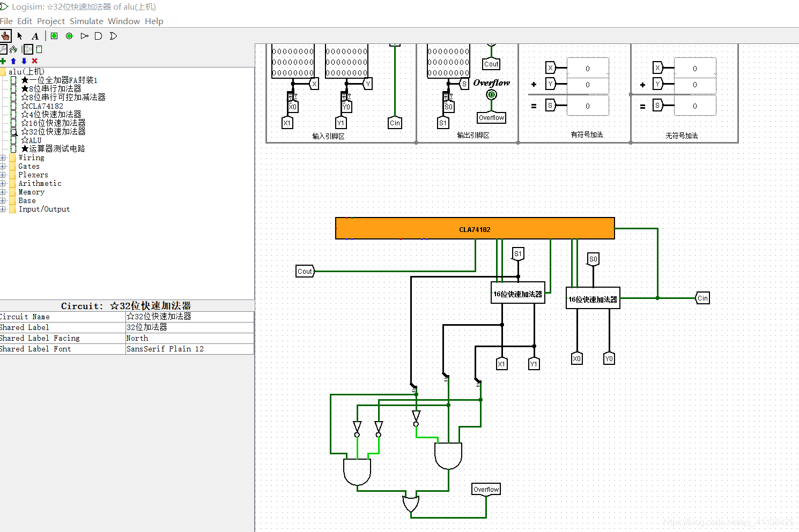
Task: Edit the Shared Label value 32位加法器
Action: [x=189, y=327]
